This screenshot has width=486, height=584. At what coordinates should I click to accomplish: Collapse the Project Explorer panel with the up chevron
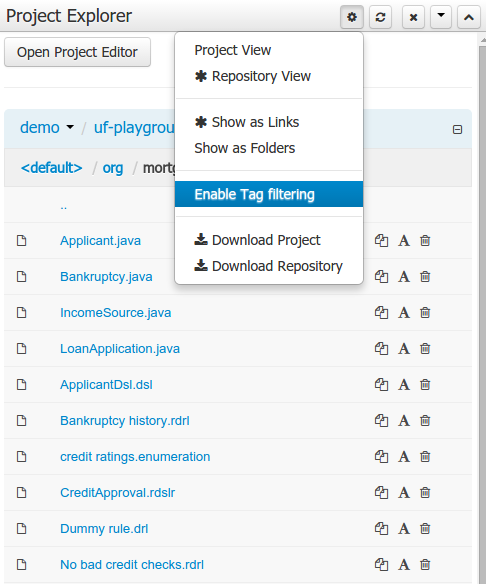(x=469, y=17)
